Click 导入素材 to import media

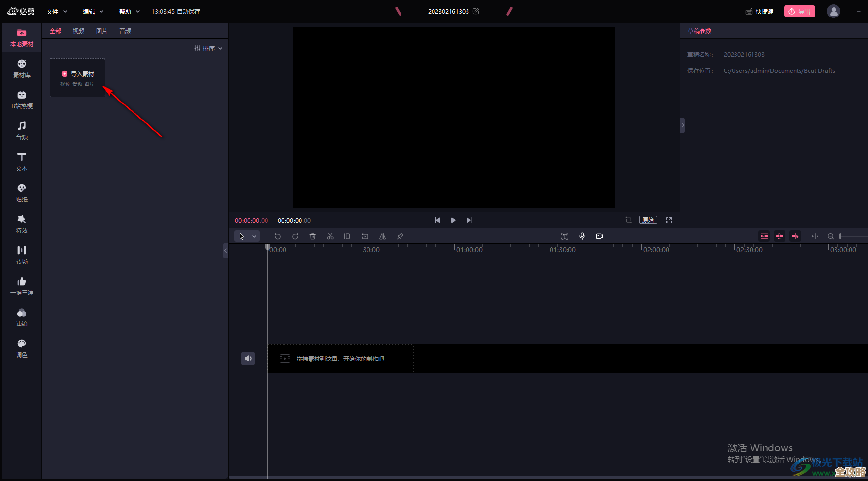coord(78,74)
